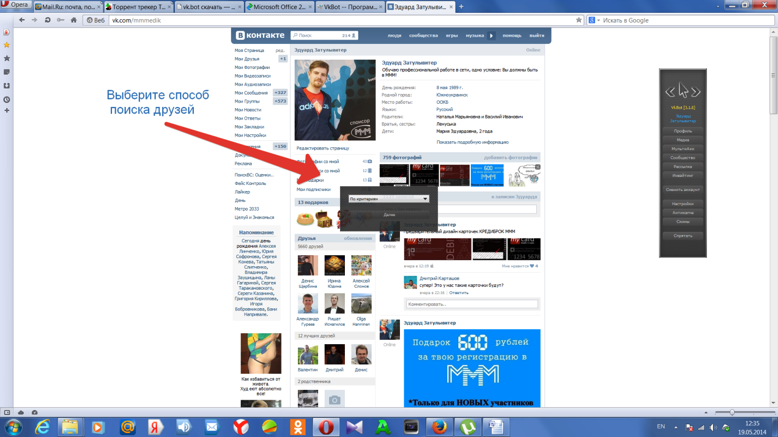This screenshot has height=437, width=778.
Task: Click VkBot Настройки button
Action: 683,203
